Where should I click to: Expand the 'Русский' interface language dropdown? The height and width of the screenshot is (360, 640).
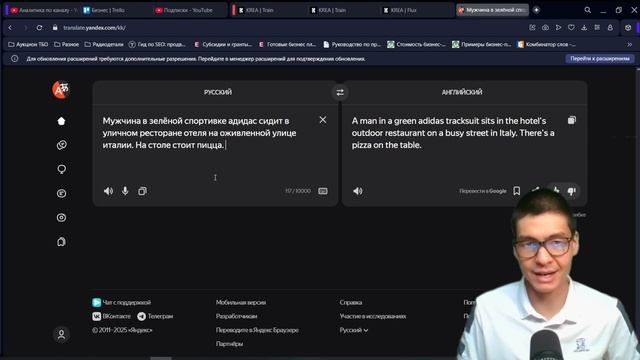[x=353, y=330]
